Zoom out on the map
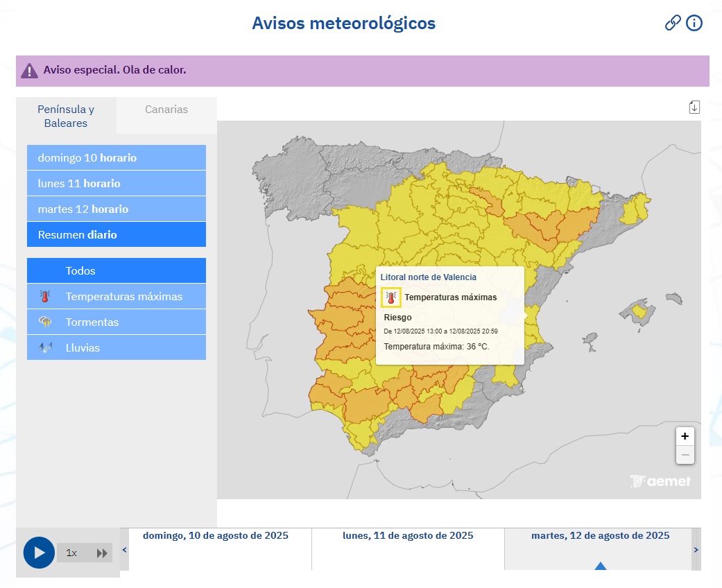The width and height of the screenshot is (722, 588). [x=685, y=455]
